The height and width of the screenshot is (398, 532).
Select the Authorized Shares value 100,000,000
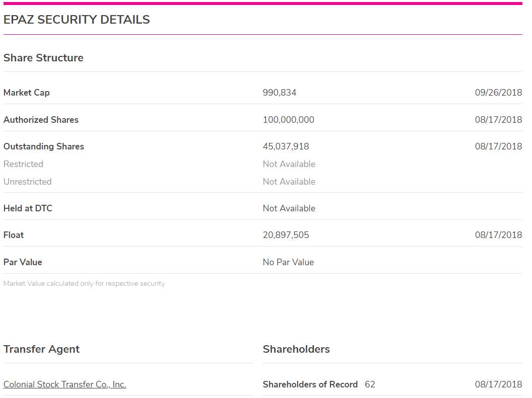(x=288, y=120)
